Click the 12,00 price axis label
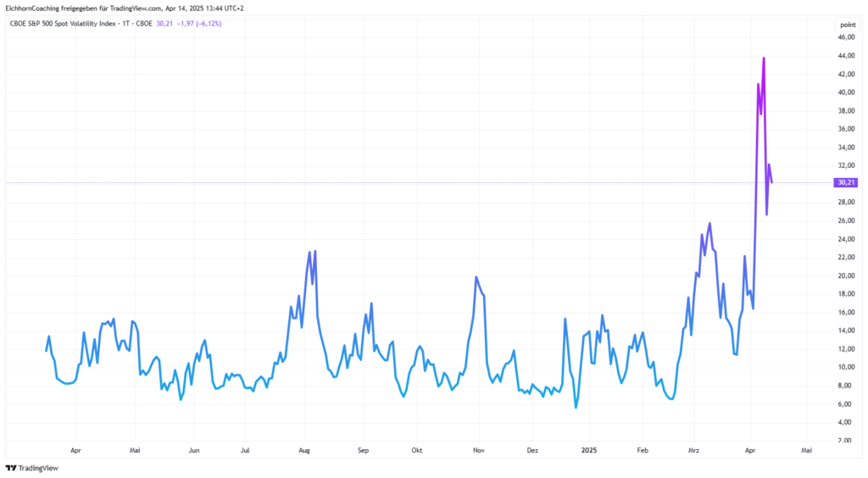 point(846,349)
